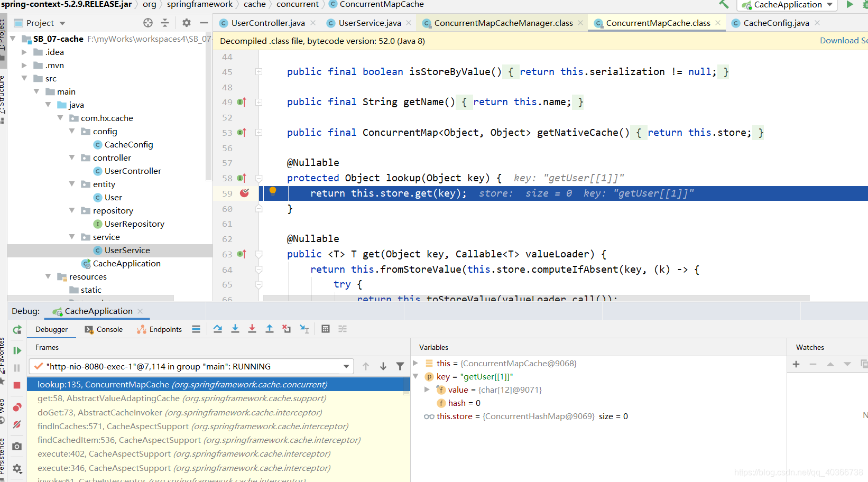868x482 pixels.
Task: Open the Project view dropdown
Action: pos(62,23)
